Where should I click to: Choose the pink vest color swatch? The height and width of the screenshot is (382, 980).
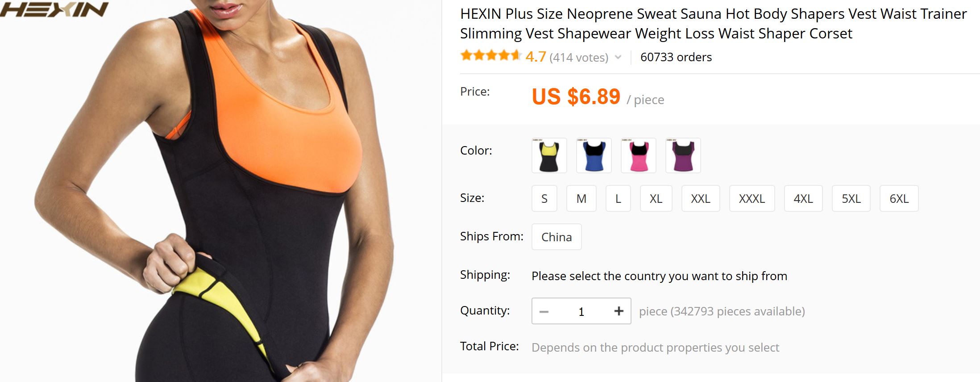(638, 155)
